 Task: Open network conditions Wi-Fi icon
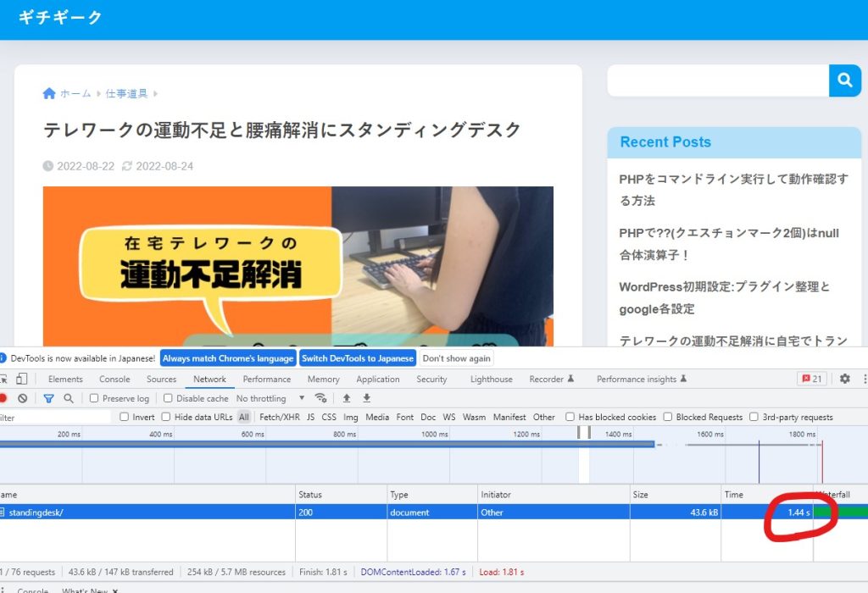(x=320, y=398)
